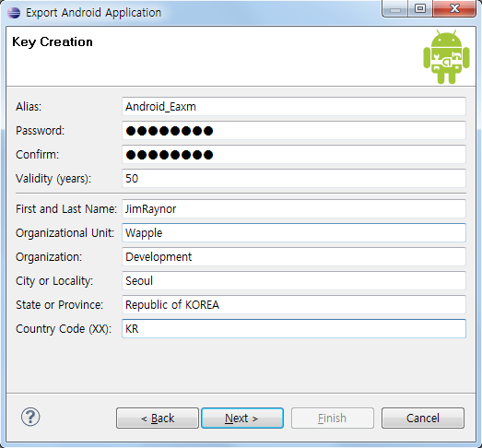Close the Export Android Application dialog
Viewport: 482px width, 448px height.
point(454,8)
